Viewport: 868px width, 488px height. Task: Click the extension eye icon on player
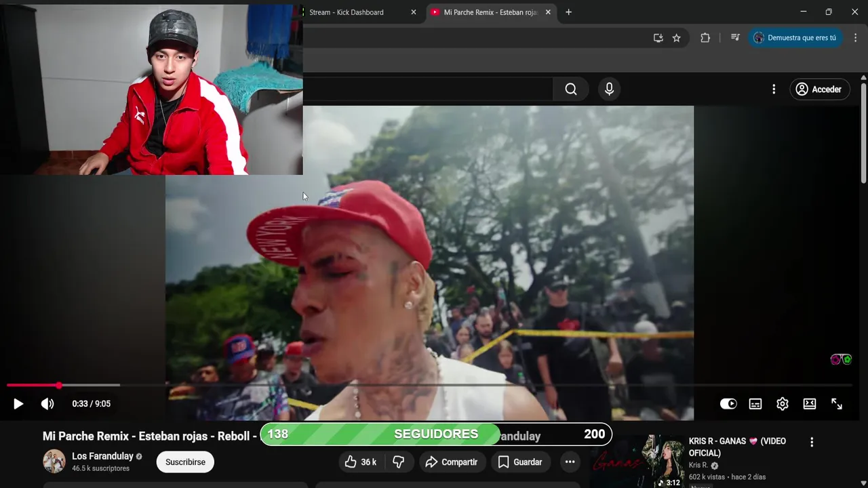841,360
